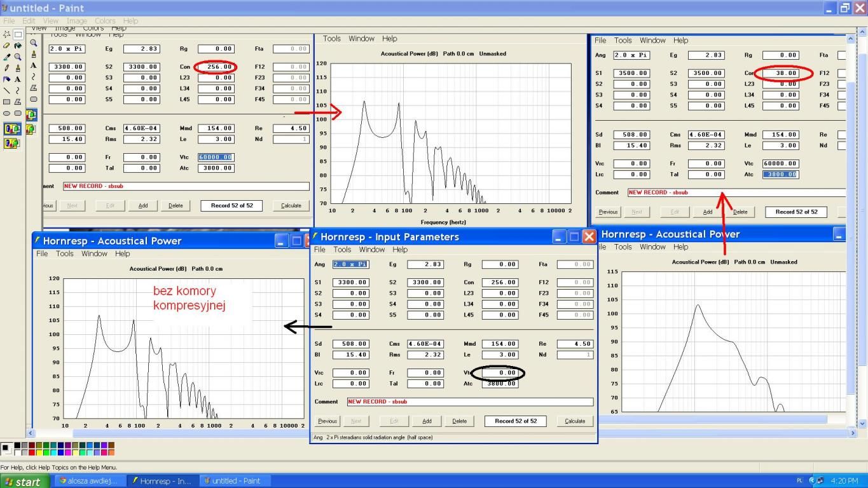Viewport: 868px width, 488px height.
Task: Pick the rectangular Select tool in Paint's tool box
Action: (18, 34)
